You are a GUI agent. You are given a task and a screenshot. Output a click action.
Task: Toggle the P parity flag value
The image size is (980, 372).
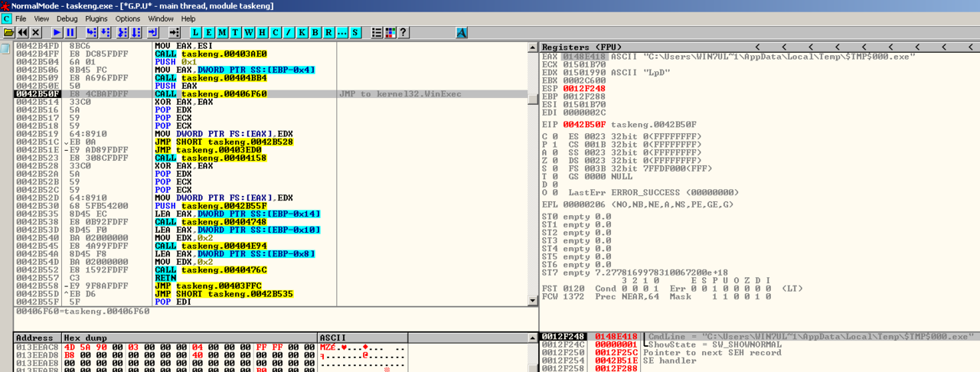click(554, 144)
